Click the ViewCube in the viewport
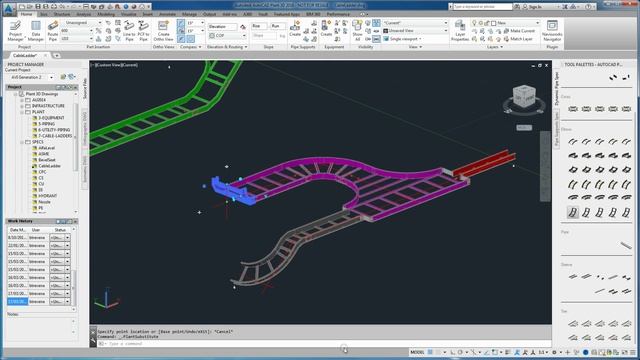The width and height of the screenshot is (640, 360). [x=524, y=96]
